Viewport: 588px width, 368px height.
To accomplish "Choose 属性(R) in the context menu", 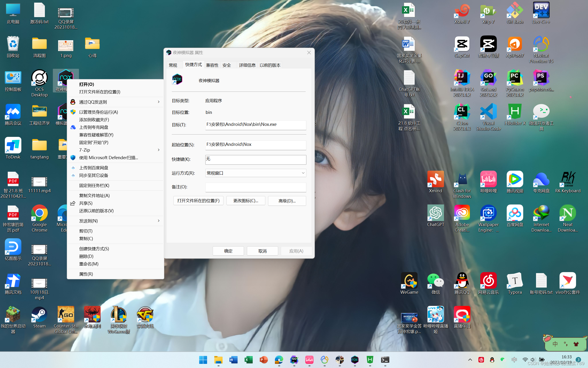I will pos(115,274).
